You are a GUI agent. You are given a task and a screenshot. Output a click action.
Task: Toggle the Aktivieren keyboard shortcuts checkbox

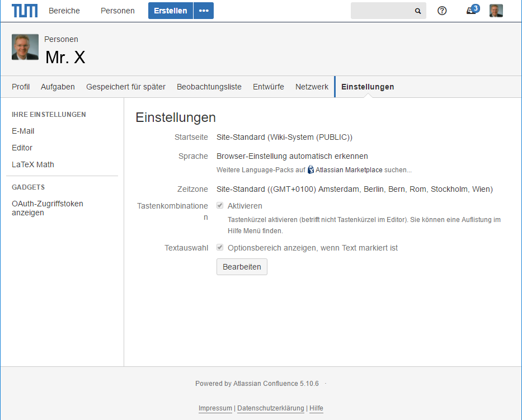(x=220, y=206)
